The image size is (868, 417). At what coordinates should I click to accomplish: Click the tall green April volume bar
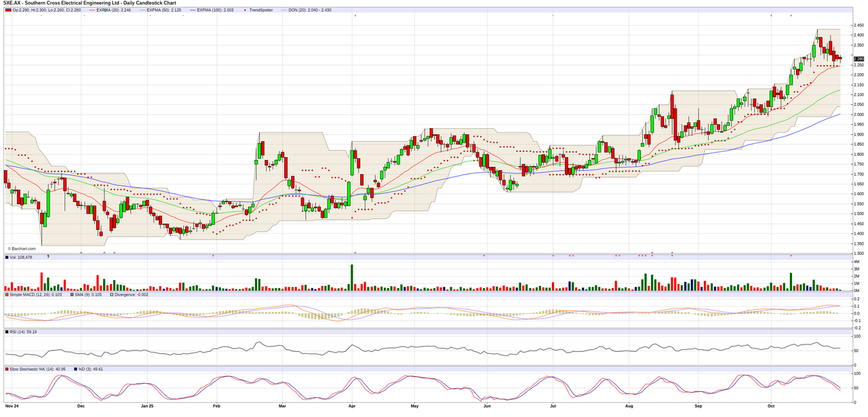pos(352,277)
